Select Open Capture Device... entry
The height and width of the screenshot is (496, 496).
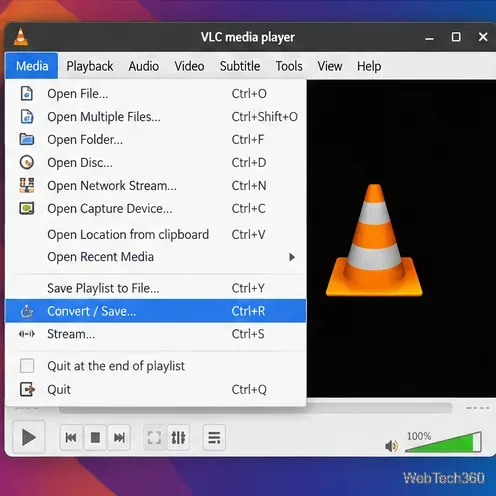(x=156, y=208)
